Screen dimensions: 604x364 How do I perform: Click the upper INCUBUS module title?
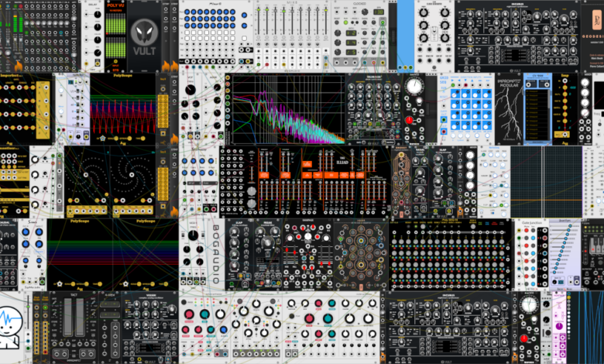coord(517,4)
